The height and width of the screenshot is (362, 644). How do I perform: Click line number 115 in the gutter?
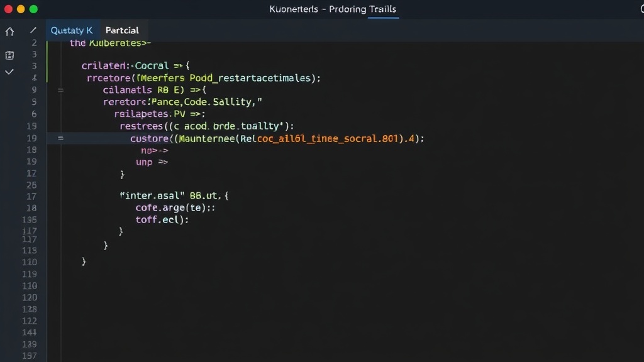coord(30,250)
